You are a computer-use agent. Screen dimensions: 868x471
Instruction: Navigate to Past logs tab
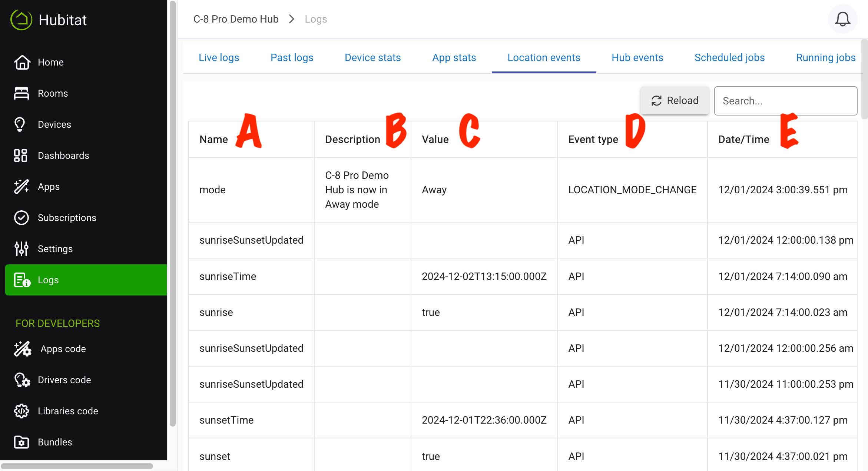pos(292,57)
